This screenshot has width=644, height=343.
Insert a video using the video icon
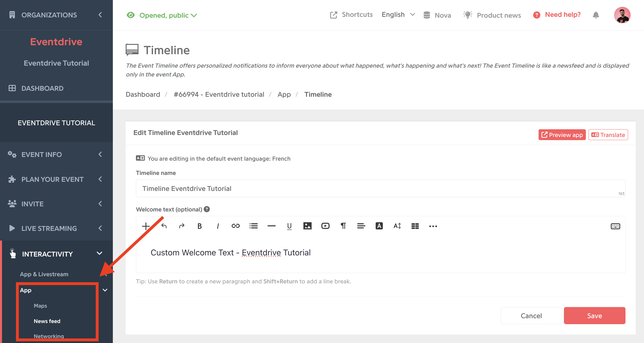(325, 226)
